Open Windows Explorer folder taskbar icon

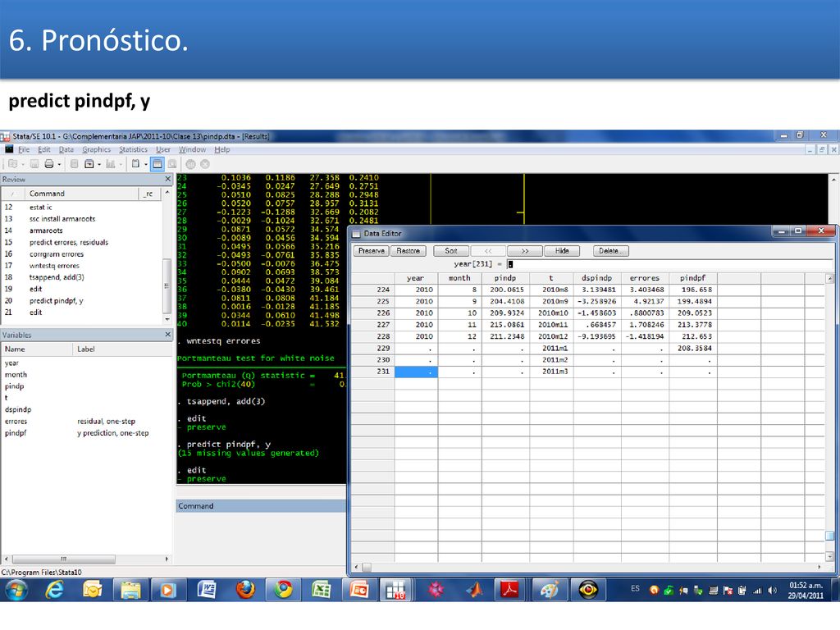tap(130, 591)
